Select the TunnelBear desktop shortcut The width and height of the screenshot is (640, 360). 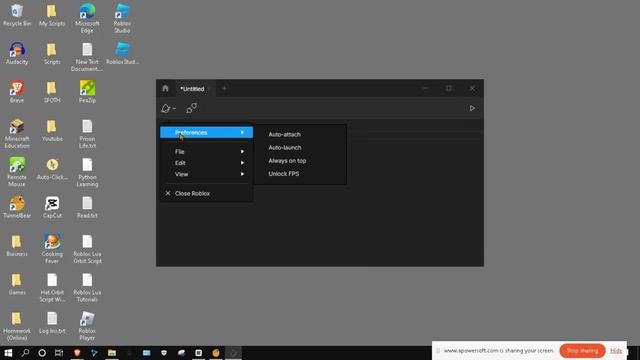point(17,207)
